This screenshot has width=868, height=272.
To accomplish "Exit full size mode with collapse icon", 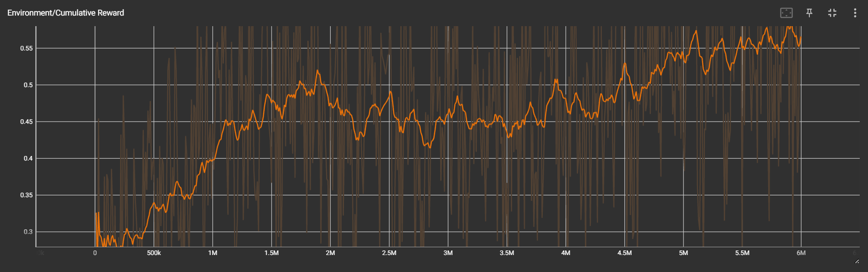I will click(x=832, y=13).
